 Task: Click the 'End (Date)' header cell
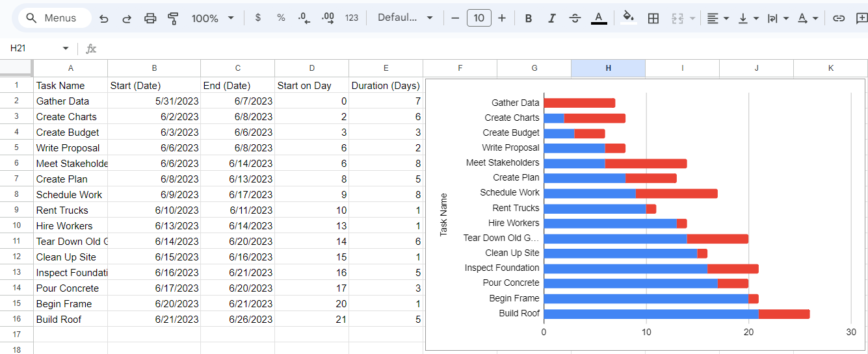[x=237, y=85]
